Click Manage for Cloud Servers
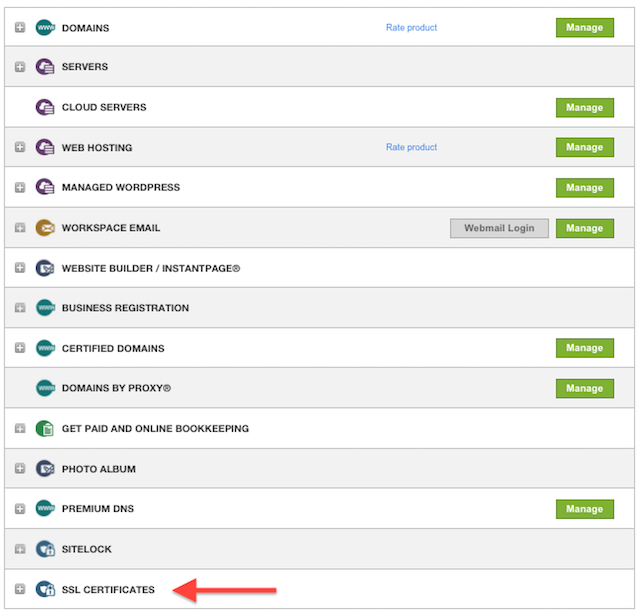The image size is (640, 616). point(584,107)
